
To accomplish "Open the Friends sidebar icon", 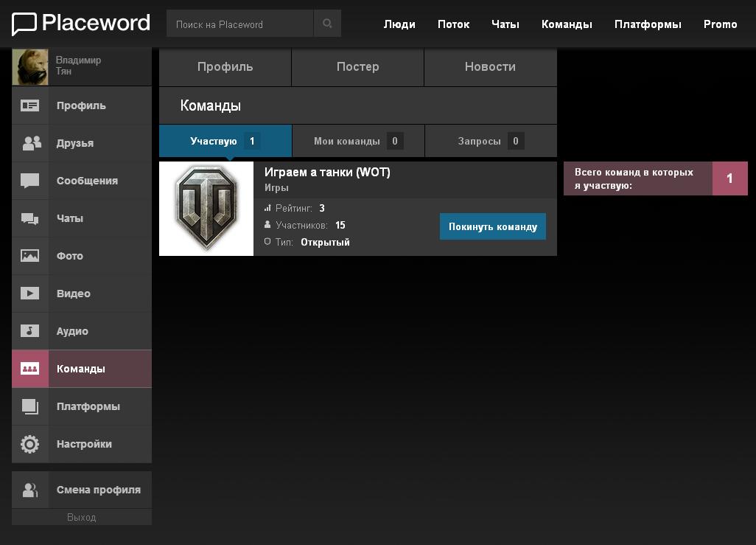I will click(30, 143).
